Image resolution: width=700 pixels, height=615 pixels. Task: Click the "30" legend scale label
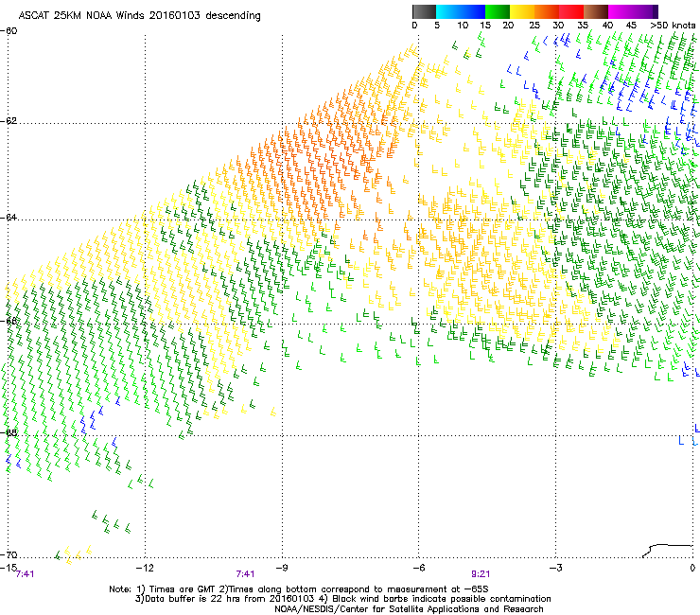pyautogui.click(x=558, y=26)
